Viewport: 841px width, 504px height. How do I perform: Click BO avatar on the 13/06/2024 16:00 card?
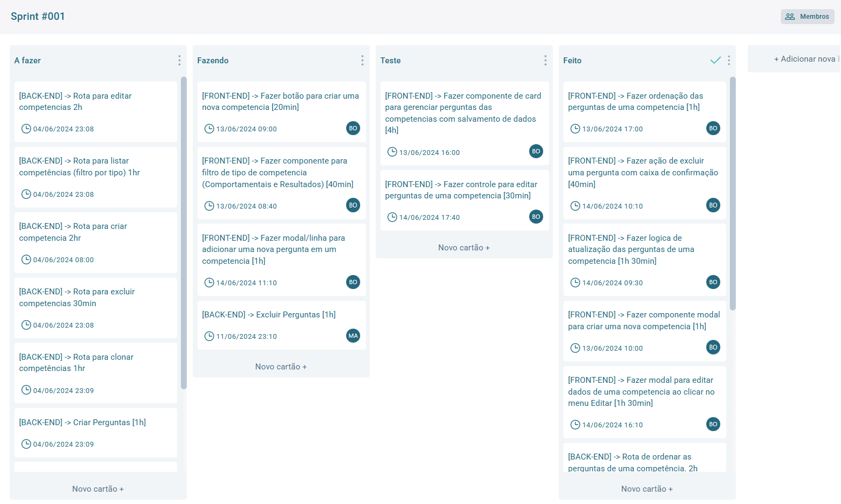pyautogui.click(x=536, y=152)
